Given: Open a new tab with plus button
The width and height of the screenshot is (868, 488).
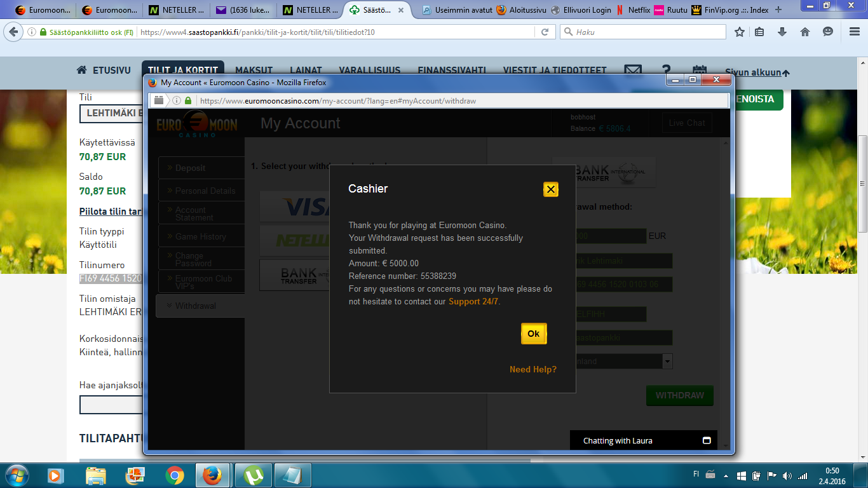Looking at the screenshot, I should 778,10.
